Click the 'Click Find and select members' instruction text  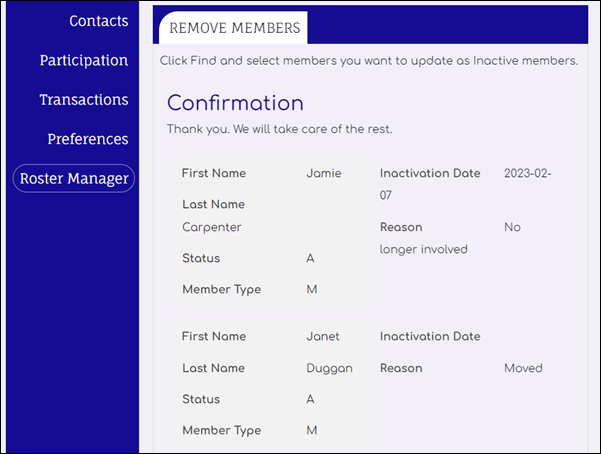369,61
